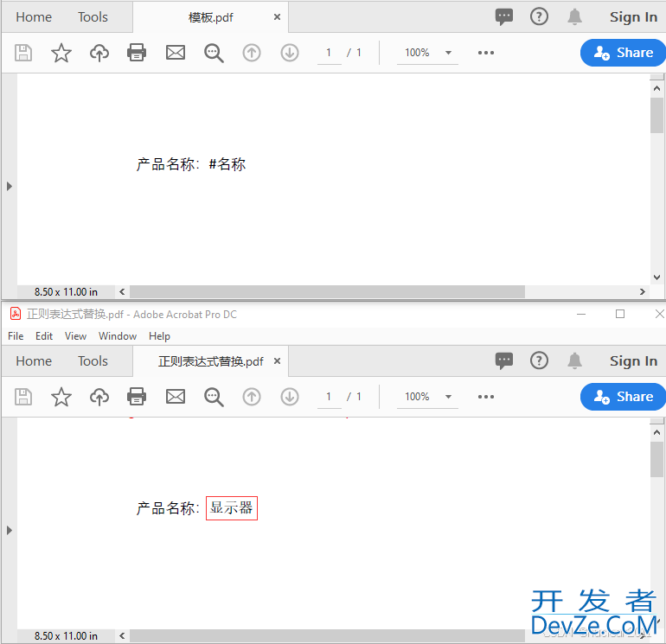Open bell notifications in 正则表达式替换.pdf window

(x=574, y=360)
